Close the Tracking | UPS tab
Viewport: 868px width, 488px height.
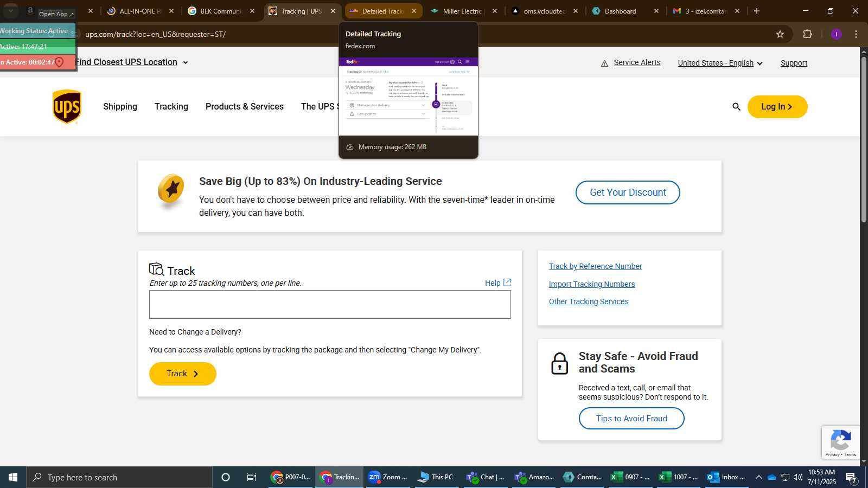[333, 11]
